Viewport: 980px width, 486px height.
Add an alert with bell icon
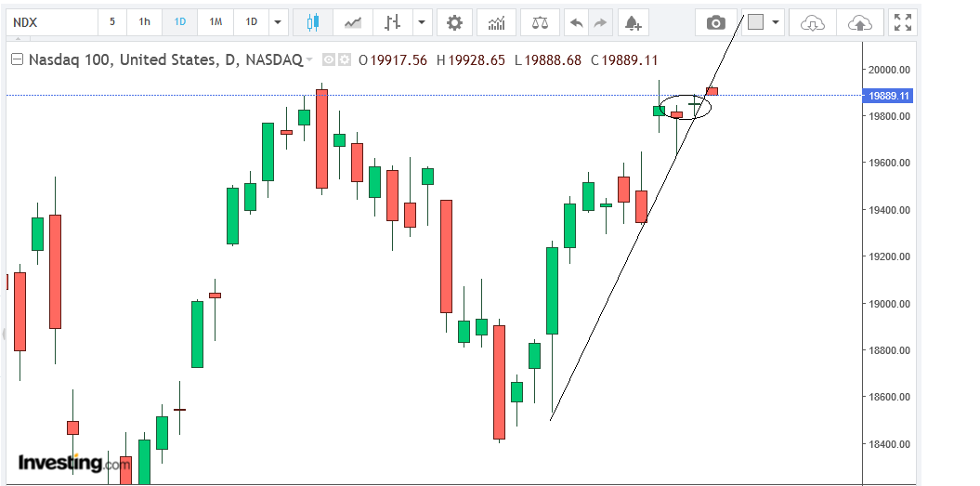coord(632,21)
